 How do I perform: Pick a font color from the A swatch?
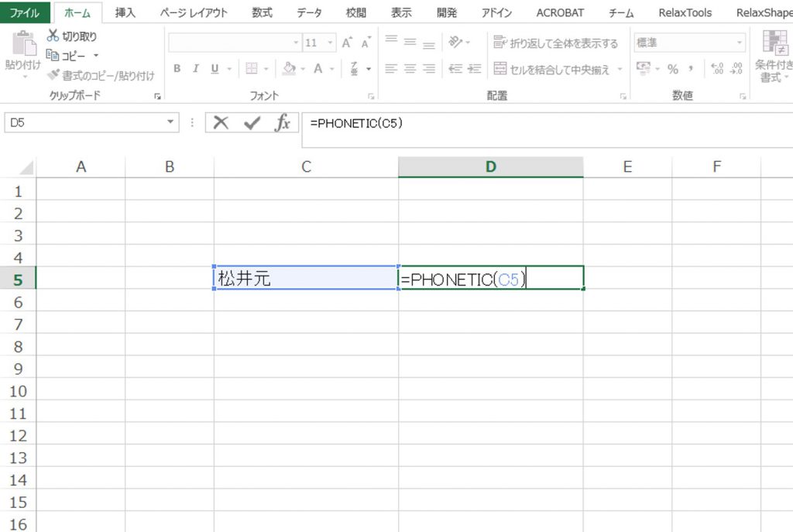point(318,69)
